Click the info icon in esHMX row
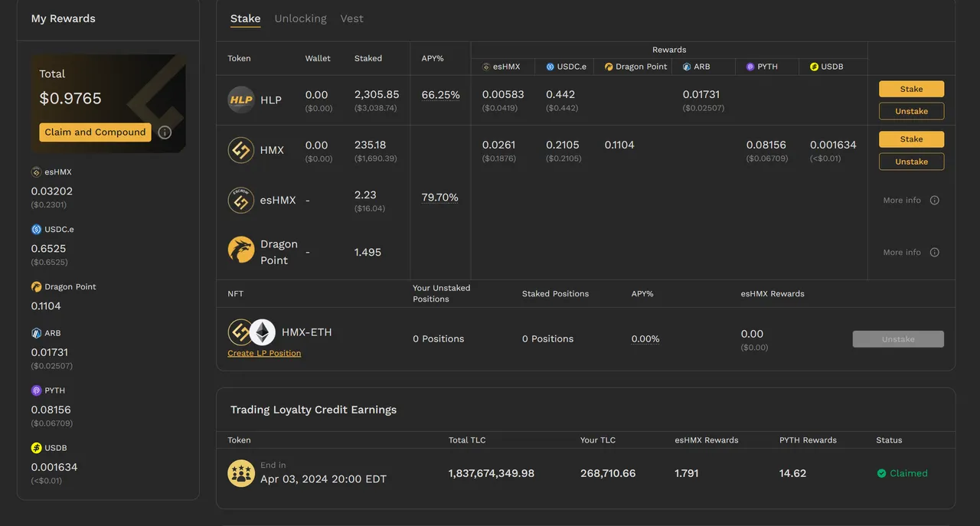The width and height of the screenshot is (980, 526). pyautogui.click(x=934, y=201)
